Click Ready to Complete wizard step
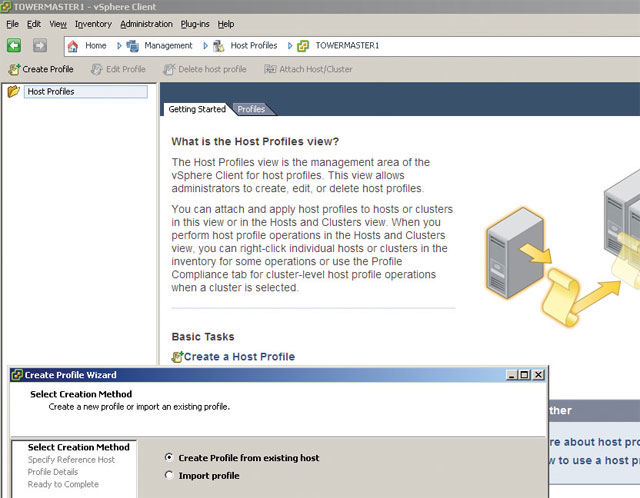This screenshot has height=498, width=640. tap(63, 484)
